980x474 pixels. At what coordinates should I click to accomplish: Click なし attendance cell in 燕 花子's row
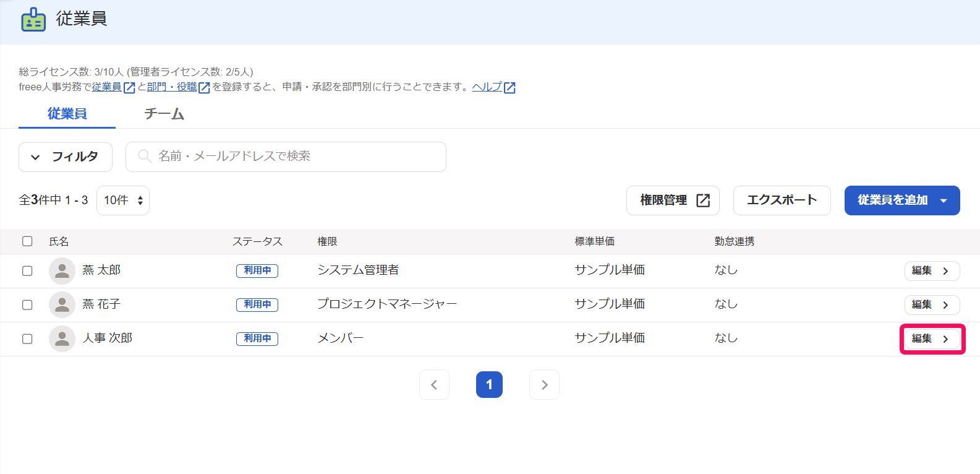(x=726, y=304)
